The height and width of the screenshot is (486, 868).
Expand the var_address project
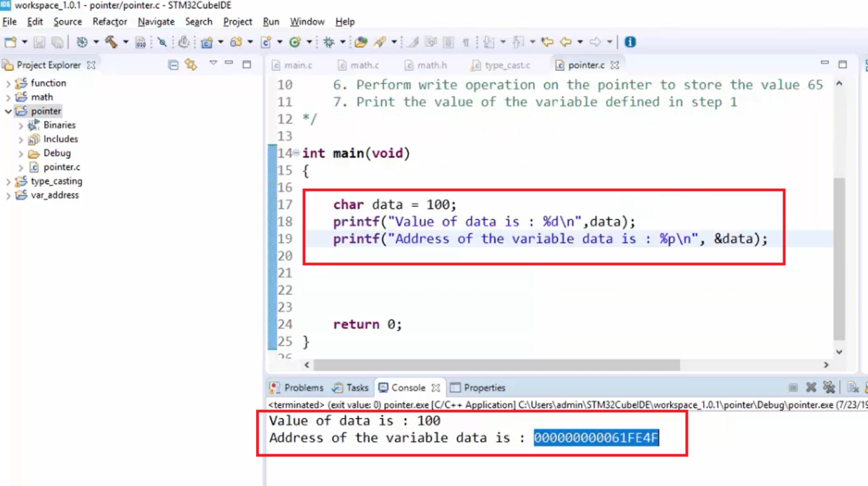[8, 195]
